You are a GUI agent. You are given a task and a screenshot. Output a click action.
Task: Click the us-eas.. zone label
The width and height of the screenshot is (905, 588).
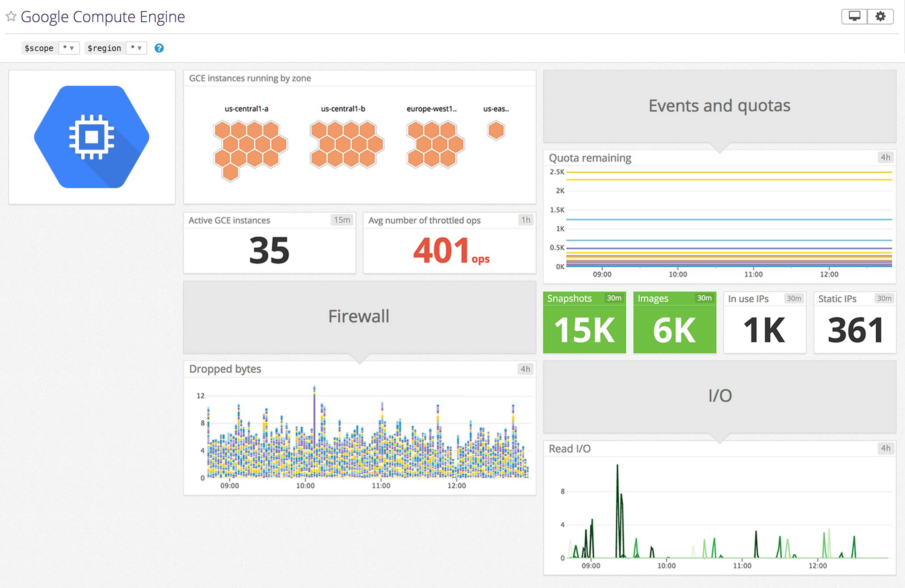pyautogui.click(x=496, y=109)
